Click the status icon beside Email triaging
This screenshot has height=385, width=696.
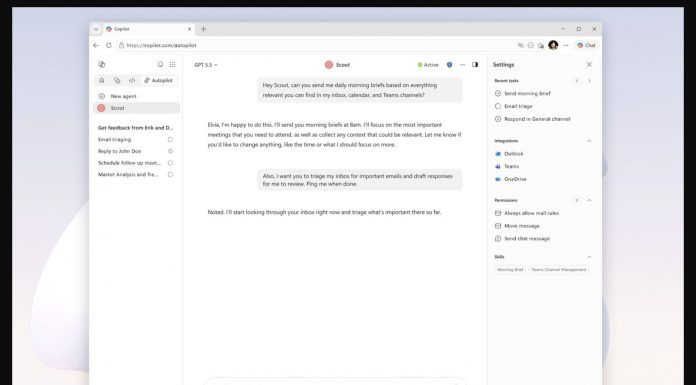(170, 139)
